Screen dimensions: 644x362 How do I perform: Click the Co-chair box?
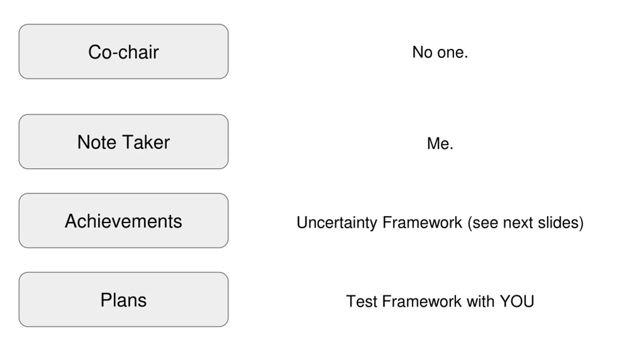124,52
